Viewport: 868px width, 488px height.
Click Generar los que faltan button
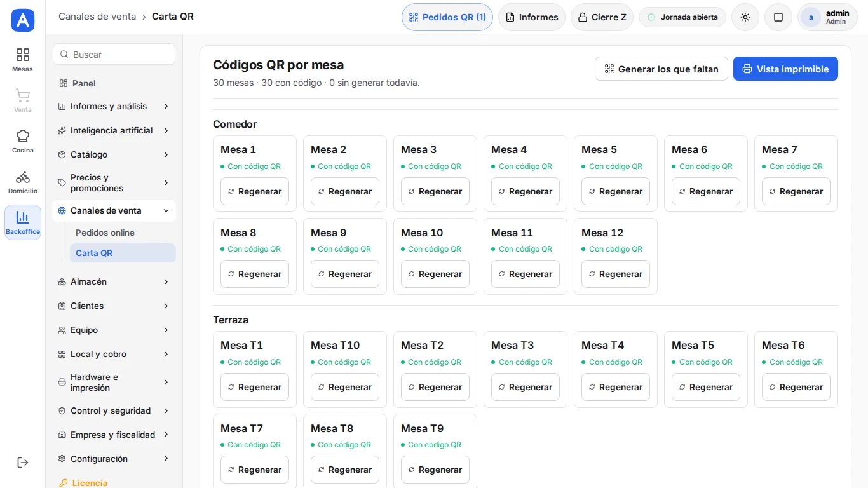click(x=661, y=69)
